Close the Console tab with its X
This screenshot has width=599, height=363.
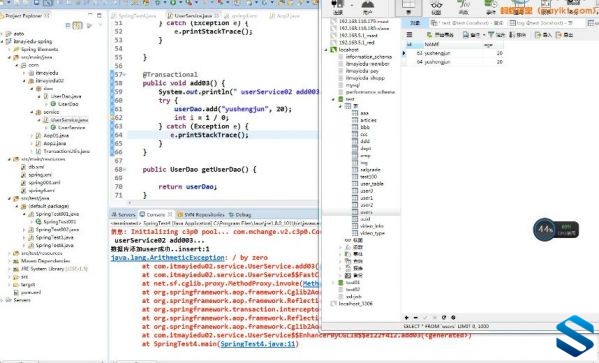tap(170, 215)
